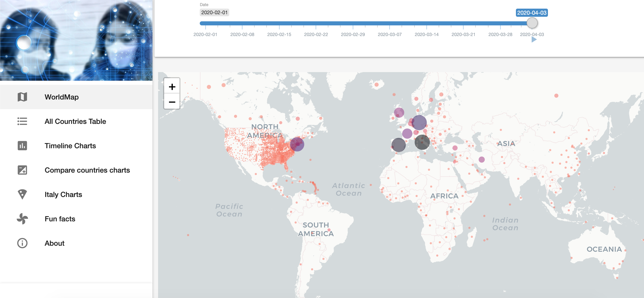Click the map zoom-in plus button

[x=172, y=86]
